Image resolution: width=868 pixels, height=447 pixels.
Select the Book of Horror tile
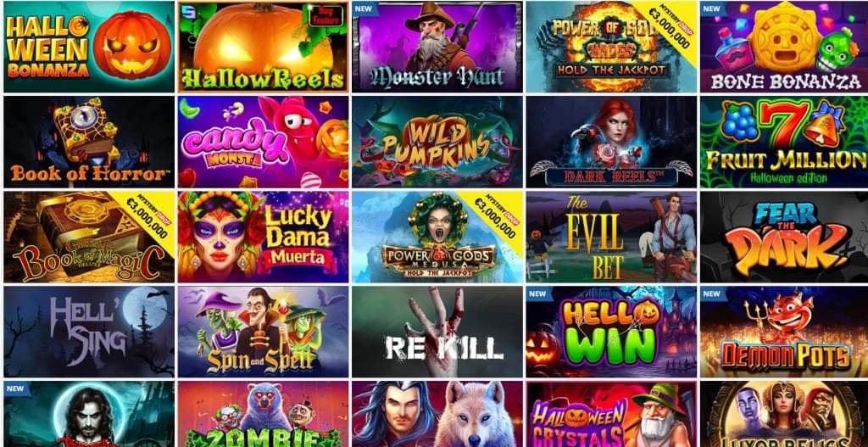tap(88, 142)
